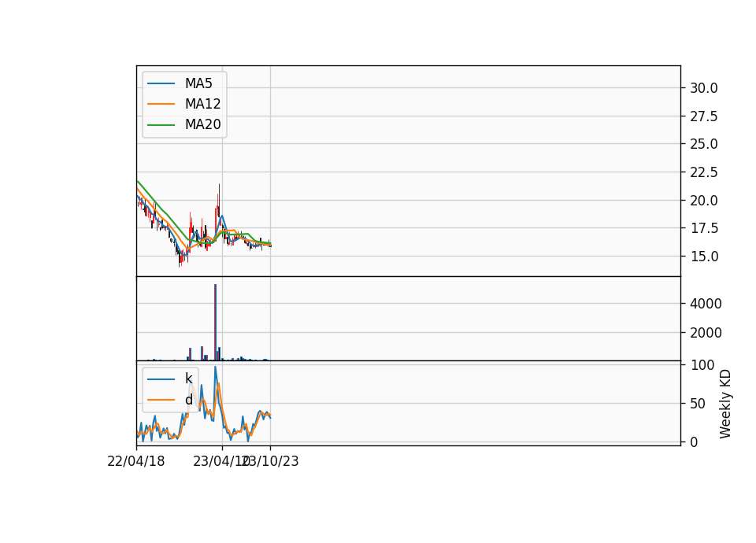Viewport: 756px width, 543px height.
Task: Click the MA12 legend label
Action: [x=202, y=104]
